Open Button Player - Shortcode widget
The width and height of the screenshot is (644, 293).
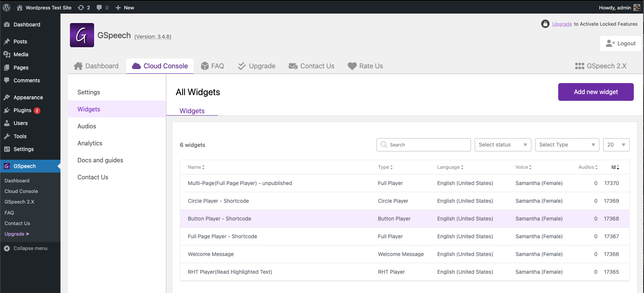pyautogui.click(x=220, y=219)
